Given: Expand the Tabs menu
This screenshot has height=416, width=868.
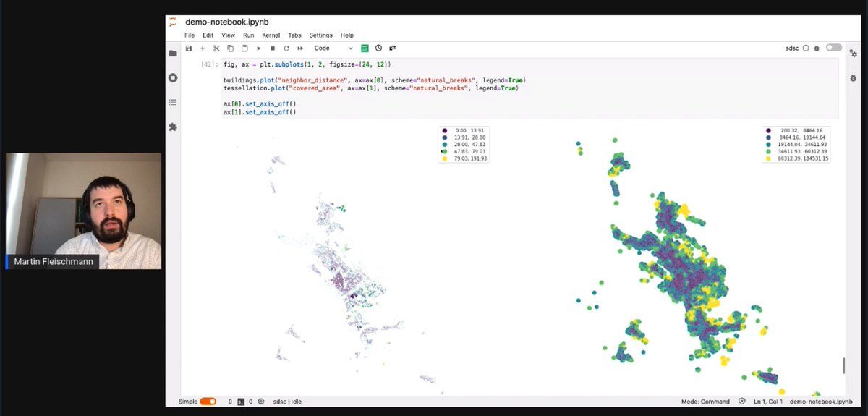Looking at the screenshot, I should click(x=294, y=35).
